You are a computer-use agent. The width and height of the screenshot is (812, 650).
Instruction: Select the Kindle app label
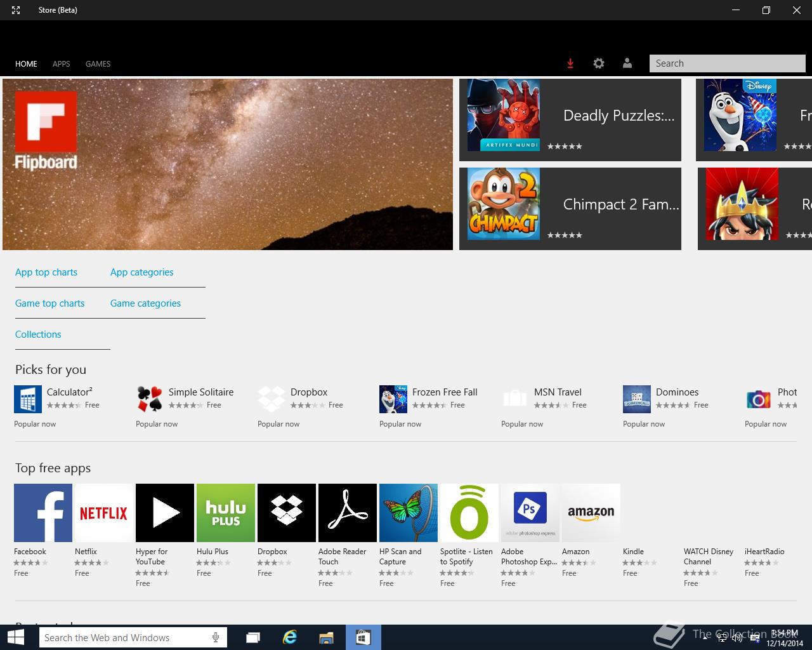click(x=633, y=552)
